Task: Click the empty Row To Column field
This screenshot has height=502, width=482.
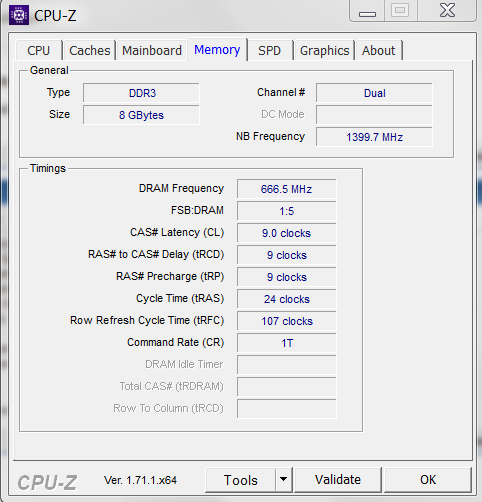Action: pyautogui.click(x=287, y=409)
